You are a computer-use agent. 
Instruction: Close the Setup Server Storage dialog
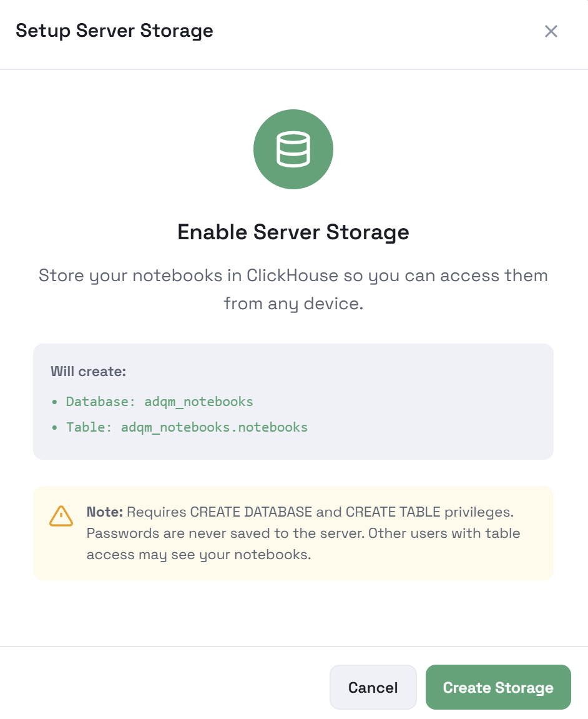[x=551, y=31]
